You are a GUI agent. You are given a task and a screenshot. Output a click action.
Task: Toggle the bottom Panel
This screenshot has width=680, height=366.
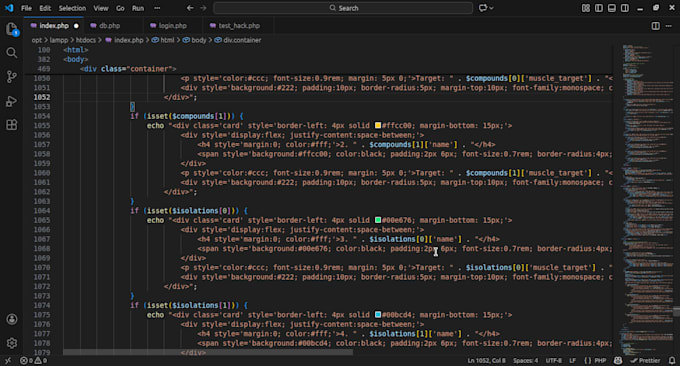click(611, 8)
